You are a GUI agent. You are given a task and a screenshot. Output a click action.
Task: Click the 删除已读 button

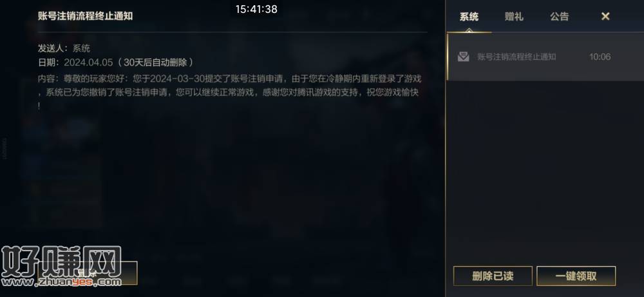493,276
